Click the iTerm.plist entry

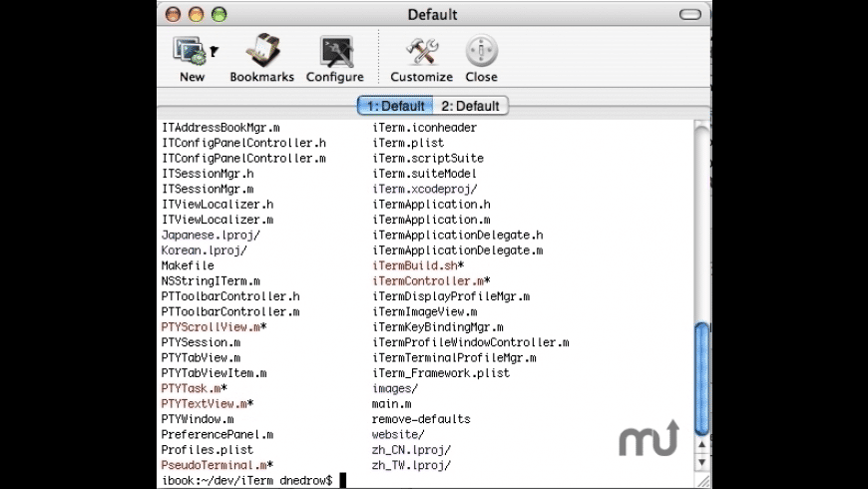[x=408, y=144]
